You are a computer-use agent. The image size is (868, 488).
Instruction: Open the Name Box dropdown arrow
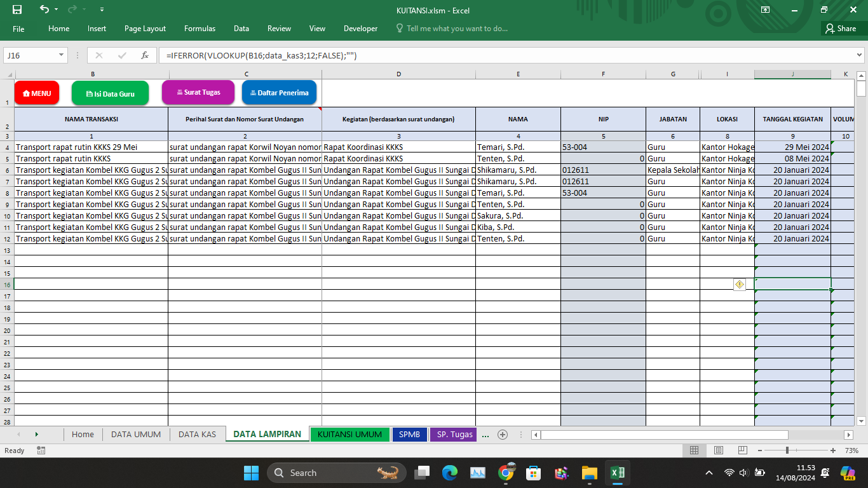(x=62, y=55)
